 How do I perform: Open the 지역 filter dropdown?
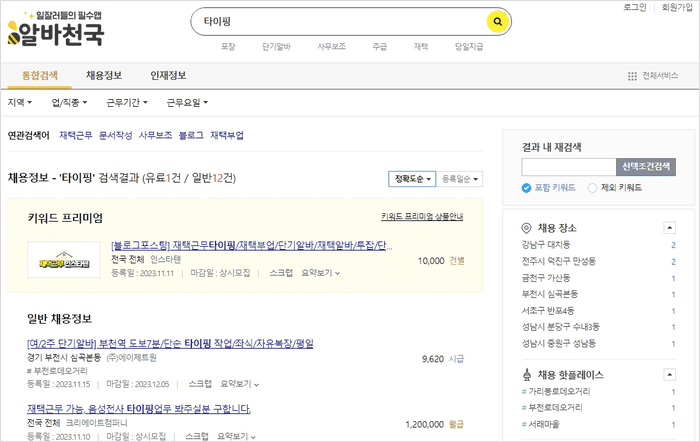20,103
